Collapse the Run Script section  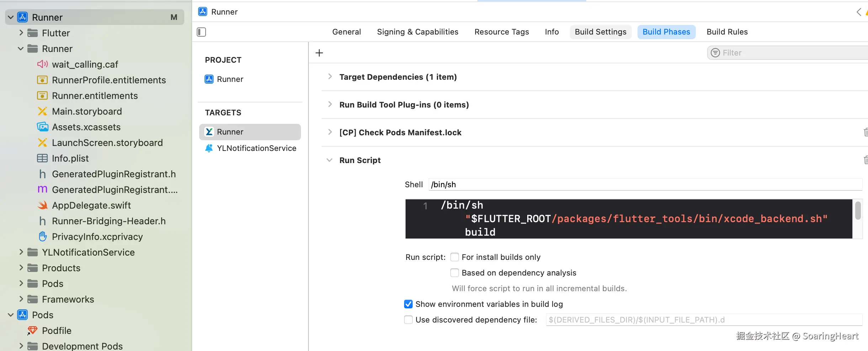point(330,160)
